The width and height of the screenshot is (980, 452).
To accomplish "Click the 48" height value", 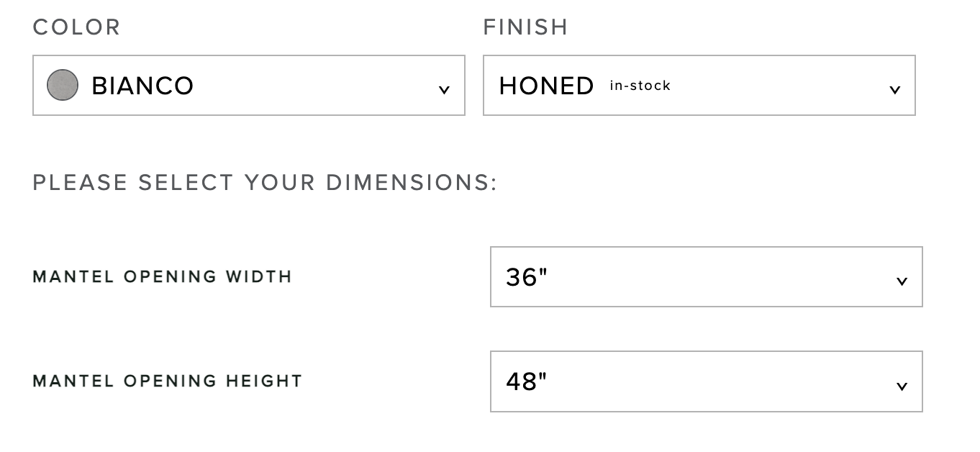I will 527,381.
